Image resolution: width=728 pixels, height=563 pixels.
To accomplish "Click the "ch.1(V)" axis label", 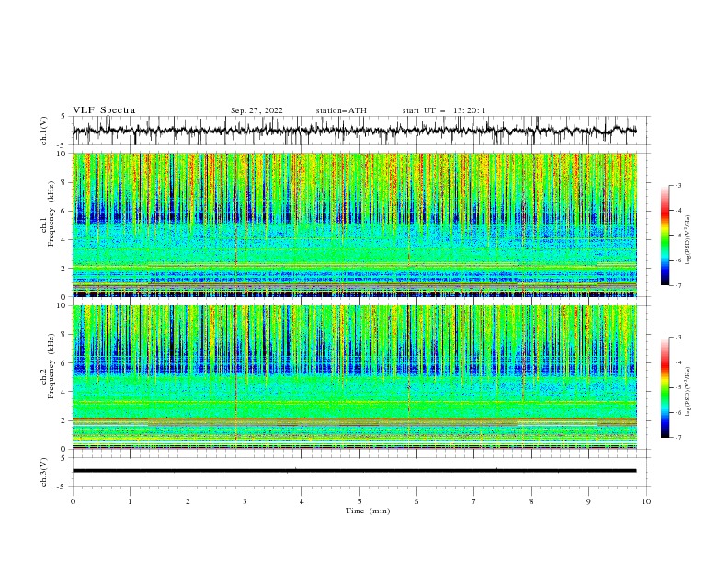I will [44, 131].
